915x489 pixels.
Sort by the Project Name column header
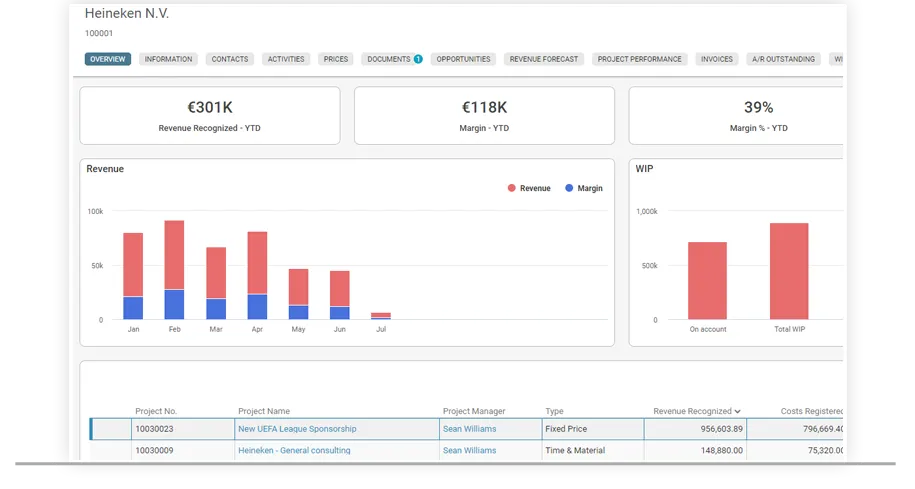(x=264, y=411)
